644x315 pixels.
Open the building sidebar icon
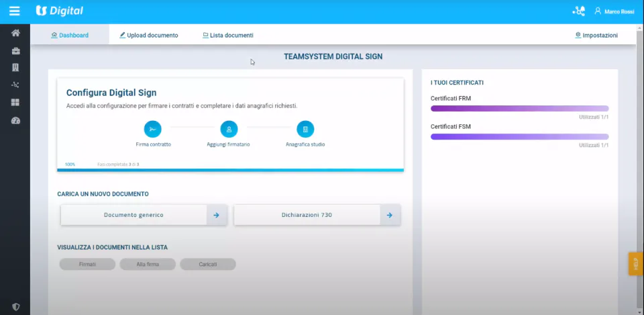[x=15, y=68]
